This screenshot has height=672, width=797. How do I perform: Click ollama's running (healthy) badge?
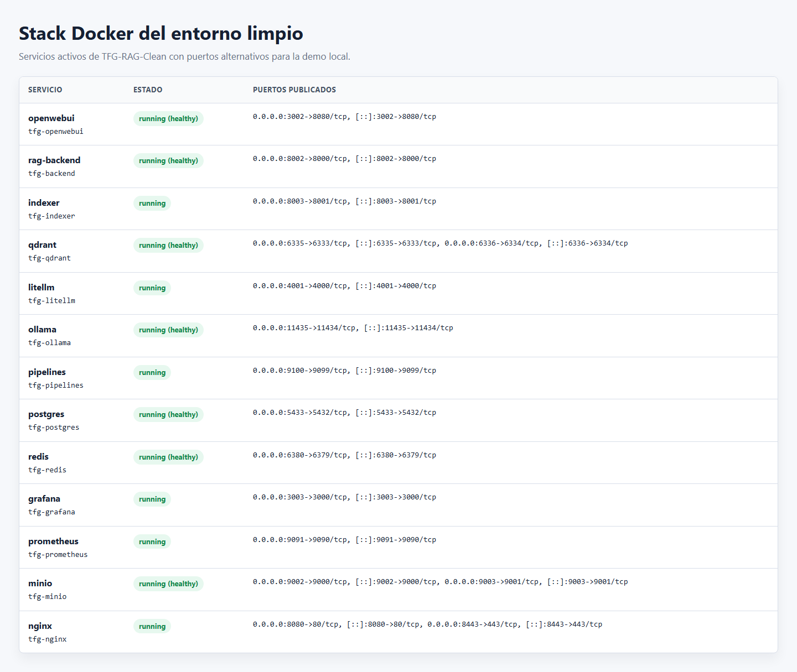click(x=168, y=330)
